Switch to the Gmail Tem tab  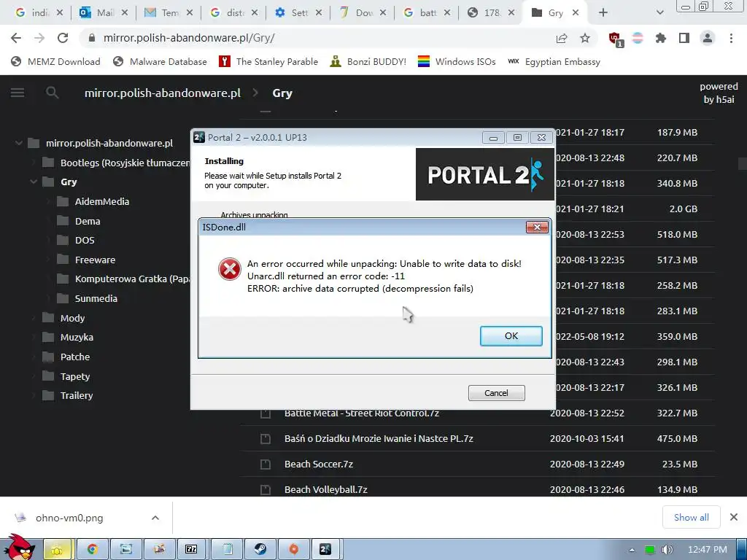[169, 13]
